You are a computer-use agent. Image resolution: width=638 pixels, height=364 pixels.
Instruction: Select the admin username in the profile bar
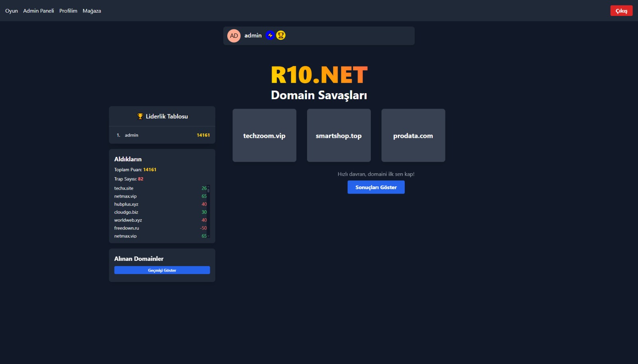253,35
